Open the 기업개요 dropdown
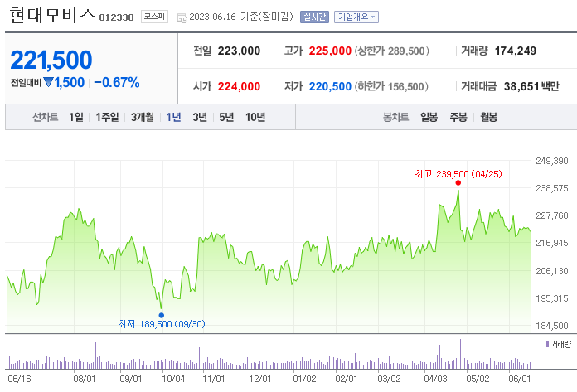The height and width of the screenshot is (392, 577). pos(356,17)
